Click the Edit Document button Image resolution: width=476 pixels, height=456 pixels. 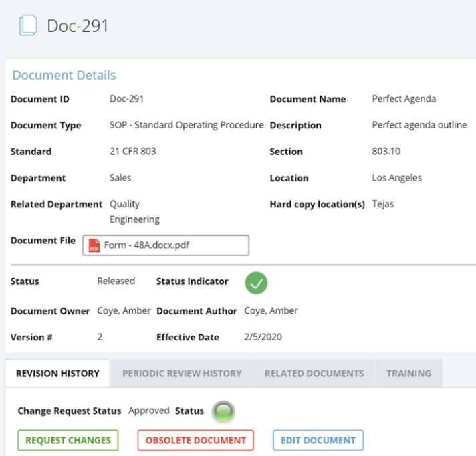tap(318, 441)
